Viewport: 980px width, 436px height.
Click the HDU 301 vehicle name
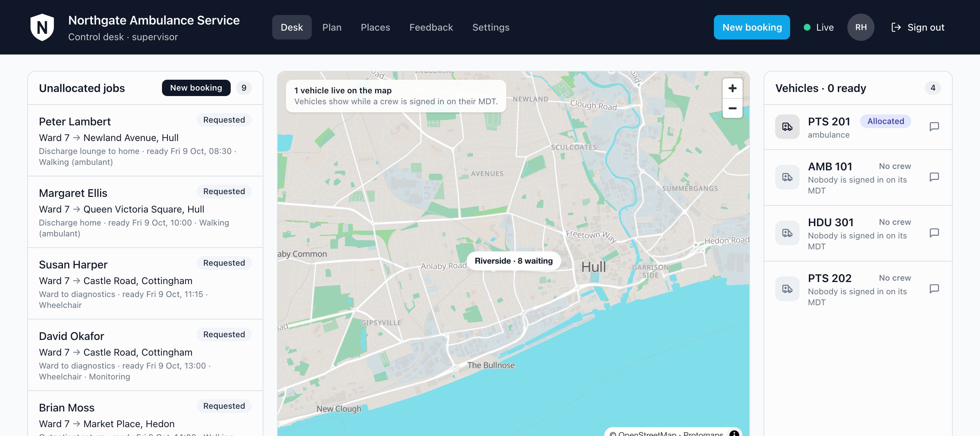tap(831, 222)
